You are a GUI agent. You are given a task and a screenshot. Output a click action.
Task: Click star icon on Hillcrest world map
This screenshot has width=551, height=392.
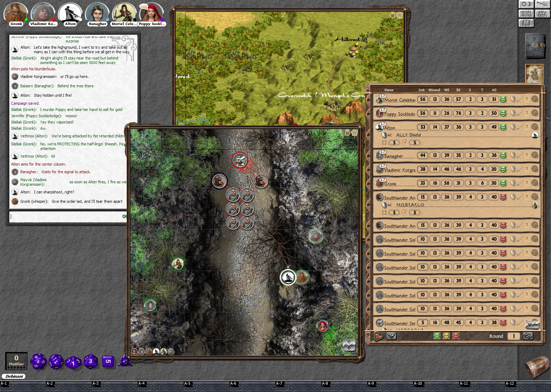pyautogui.click(x=400, y=15)
